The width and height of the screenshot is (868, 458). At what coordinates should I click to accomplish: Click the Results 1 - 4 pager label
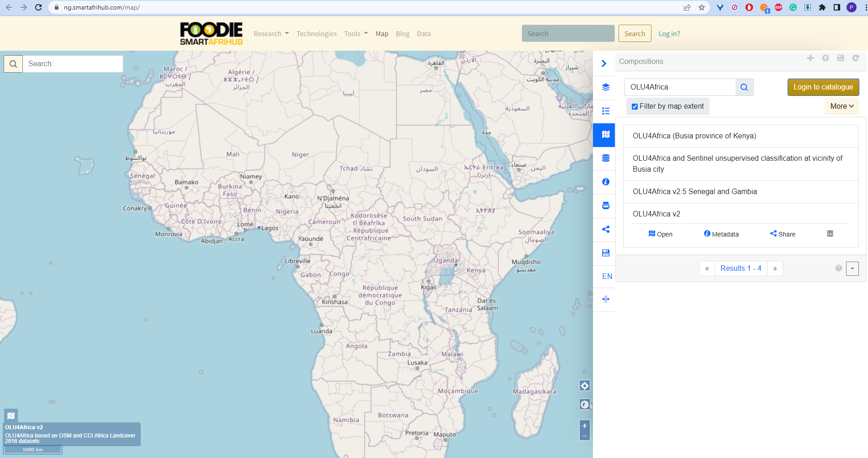tap(741, 268)
